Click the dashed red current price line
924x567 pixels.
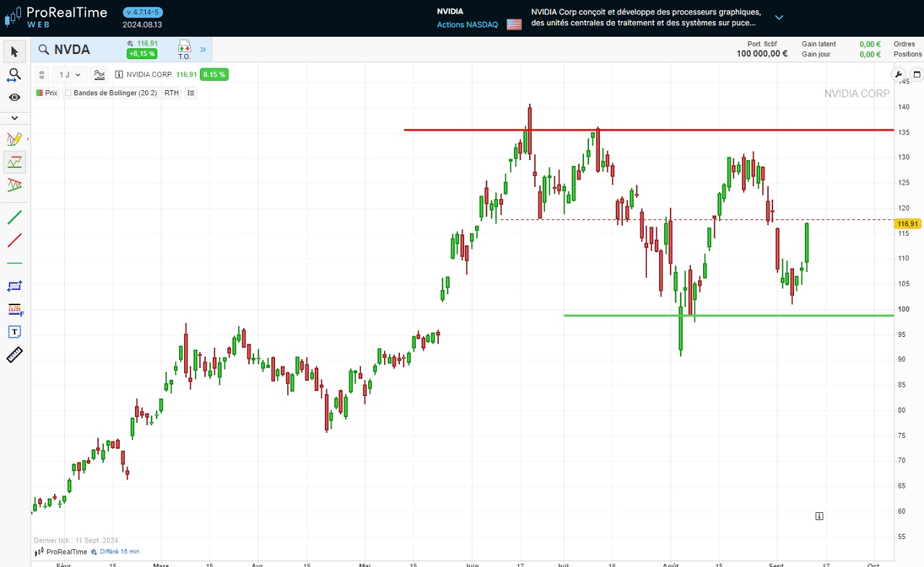697,219
